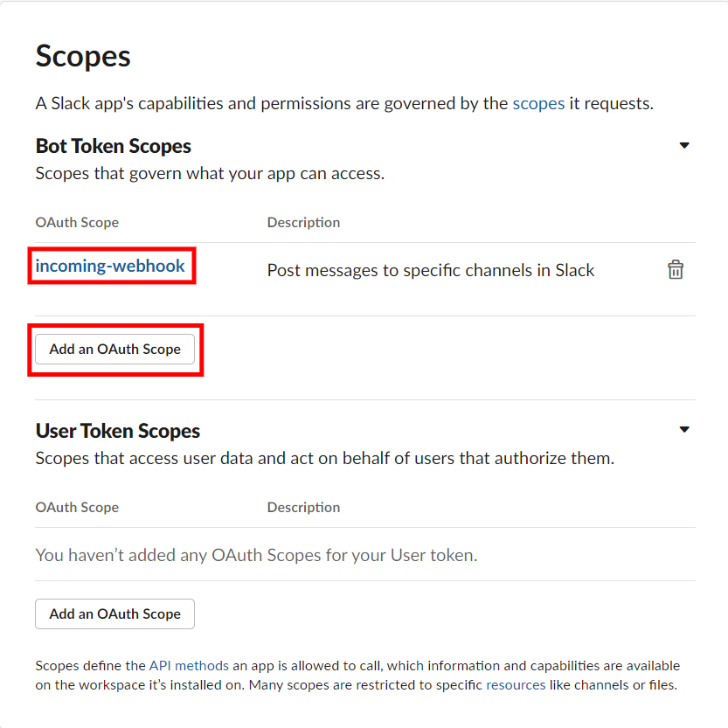Open the resources link in footer text
Screen dimensions: 728x728
pyautogui.click(x=516, y=685)
